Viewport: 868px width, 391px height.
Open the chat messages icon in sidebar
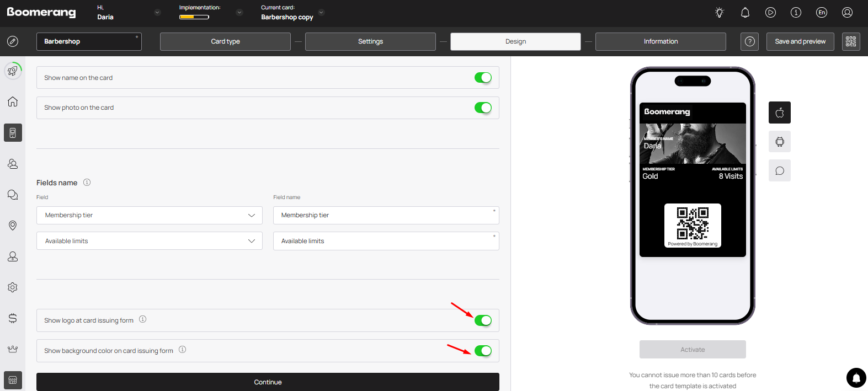(13, 195)
